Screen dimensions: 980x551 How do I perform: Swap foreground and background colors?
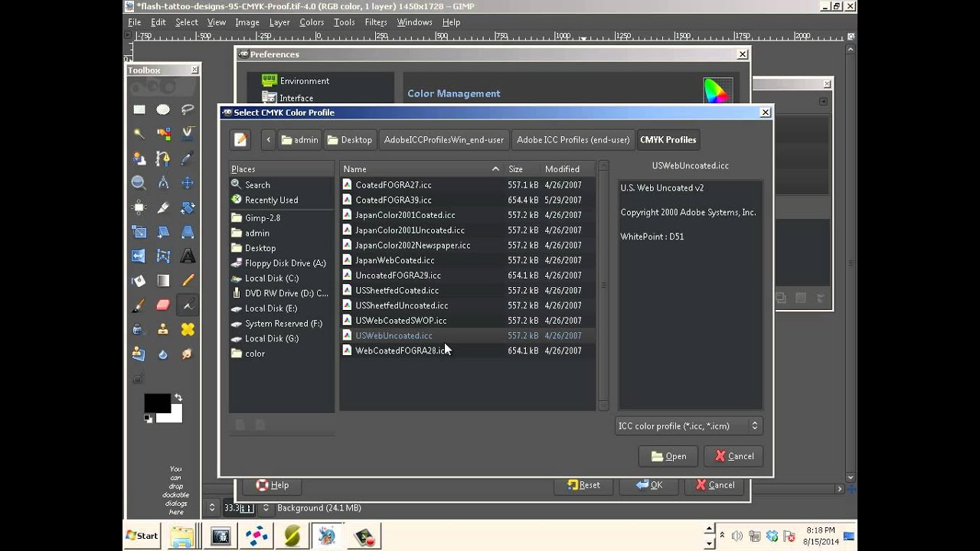click(178, 398)
